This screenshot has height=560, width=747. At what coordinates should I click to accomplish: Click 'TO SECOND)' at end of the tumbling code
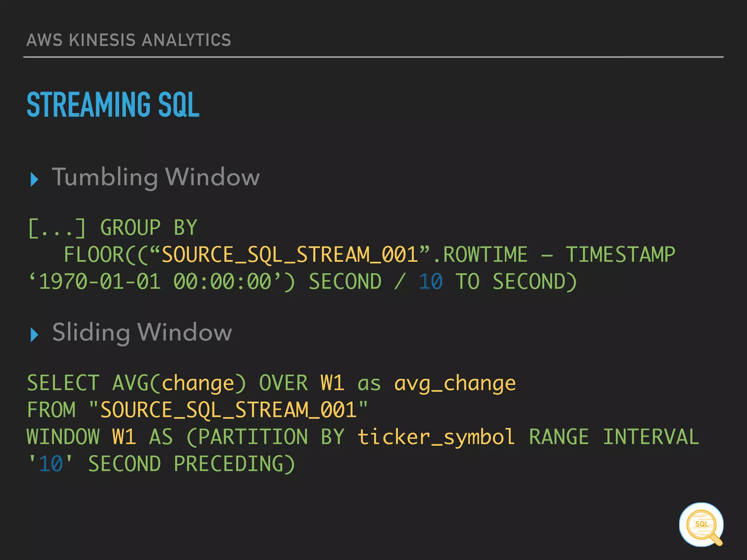point(516,282)
